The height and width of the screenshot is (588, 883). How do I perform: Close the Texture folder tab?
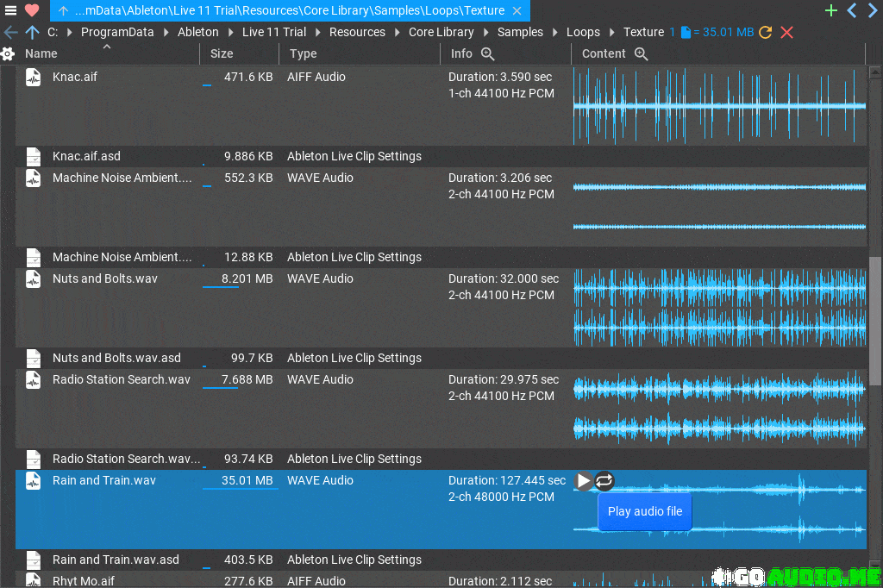tap(517, 11)
